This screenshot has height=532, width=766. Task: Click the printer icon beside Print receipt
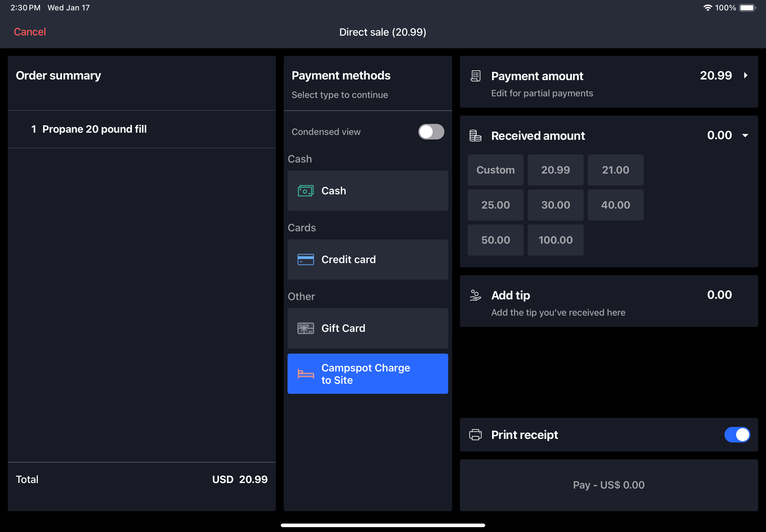[476, 435]
